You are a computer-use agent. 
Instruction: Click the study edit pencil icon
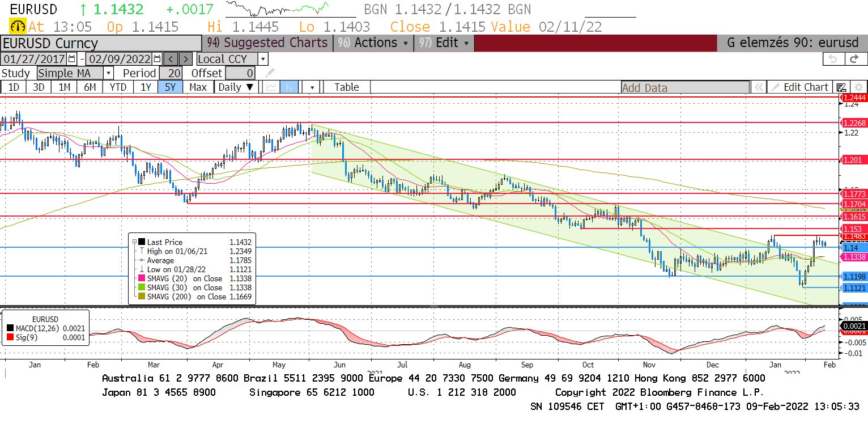pos(270,73)
